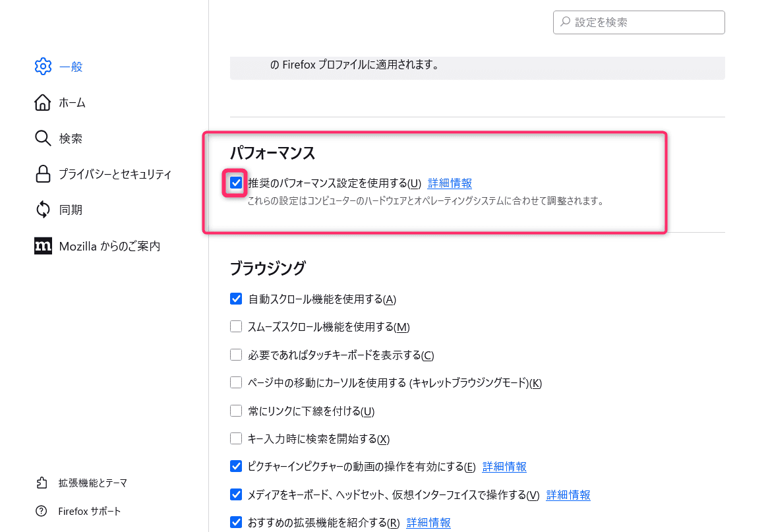Switch to the 同期 settings tab
This screenshot has width=768, height=532.
[71, 210]
